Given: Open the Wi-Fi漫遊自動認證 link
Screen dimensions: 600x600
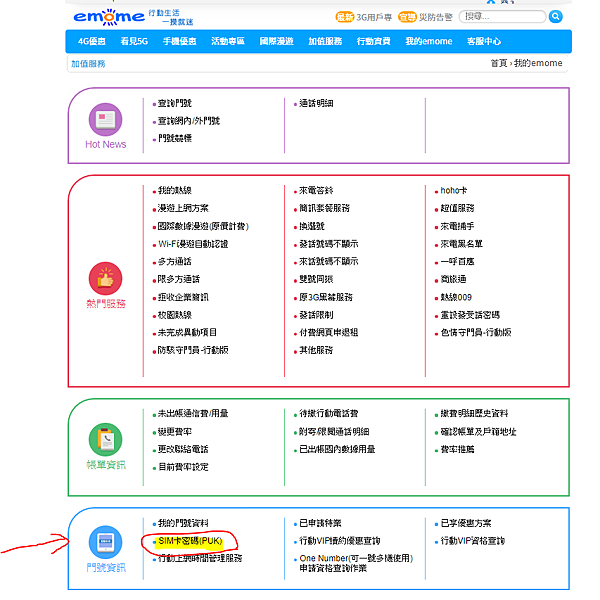Looking at the screenshot, I should 193,244.
